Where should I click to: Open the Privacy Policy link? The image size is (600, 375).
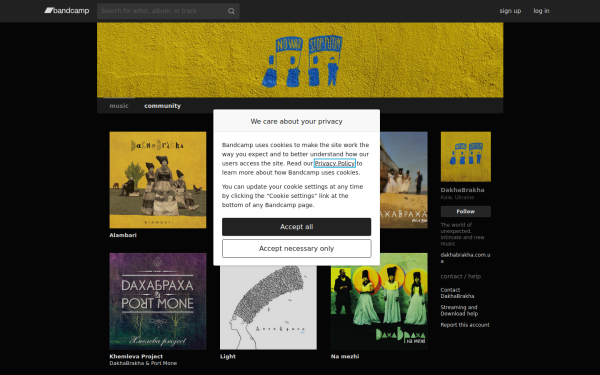coord(334,163)
